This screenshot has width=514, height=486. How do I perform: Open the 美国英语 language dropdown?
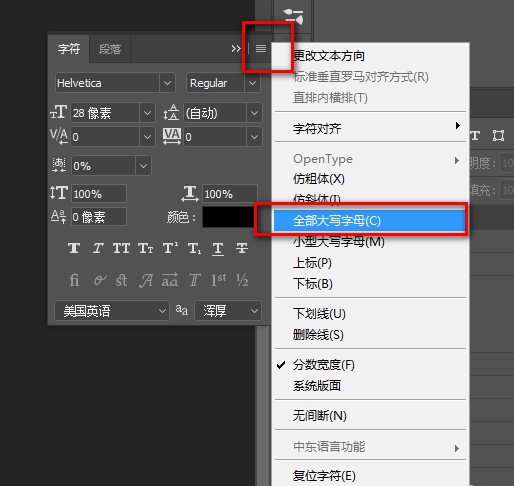112,311
